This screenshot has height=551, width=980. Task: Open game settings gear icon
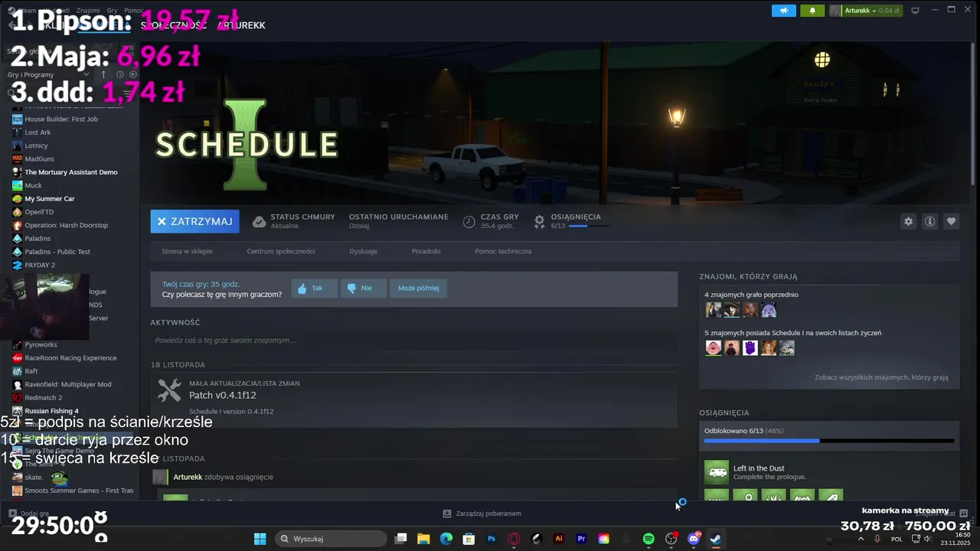tap(908, 221)
